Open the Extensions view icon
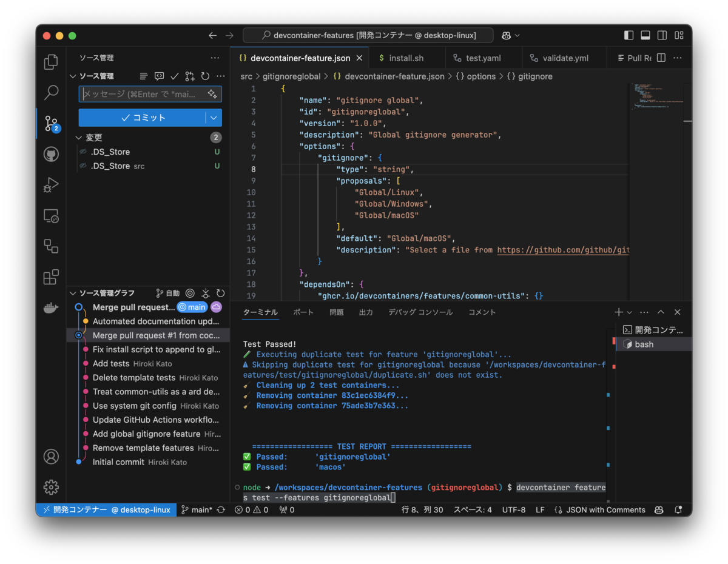 52,277
